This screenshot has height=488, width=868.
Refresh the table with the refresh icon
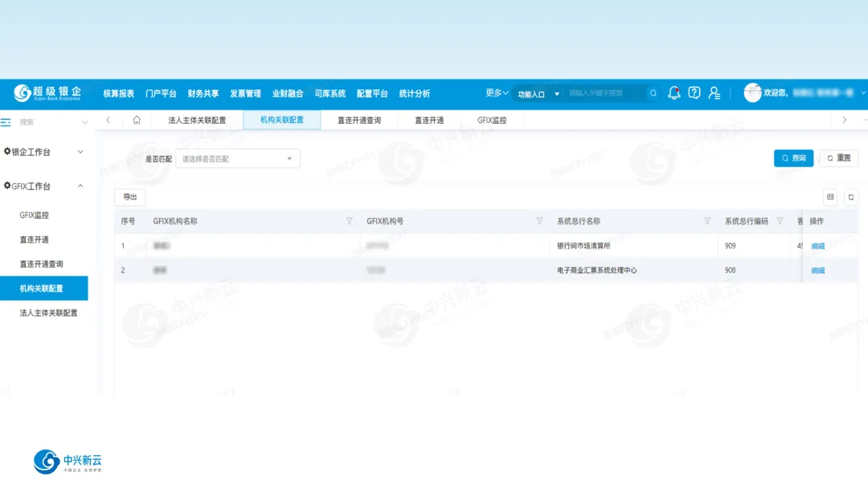pyautogui.click(x=851, y=197)
